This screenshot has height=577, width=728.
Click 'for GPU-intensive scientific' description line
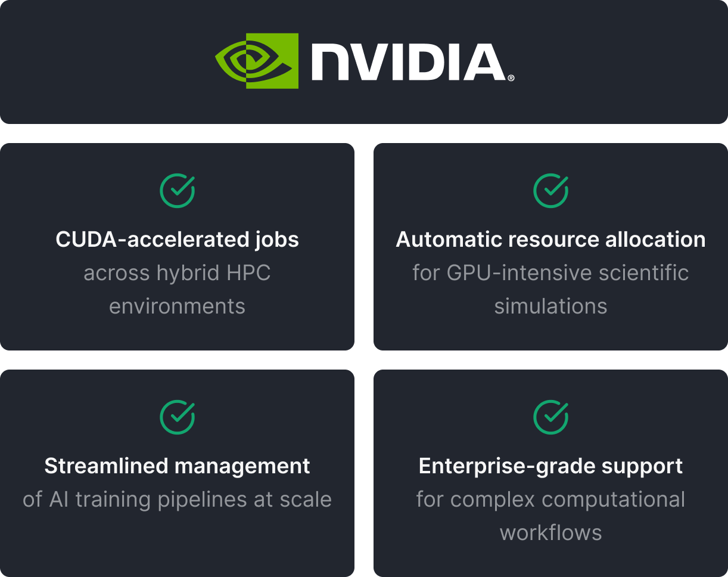(550, 273)
